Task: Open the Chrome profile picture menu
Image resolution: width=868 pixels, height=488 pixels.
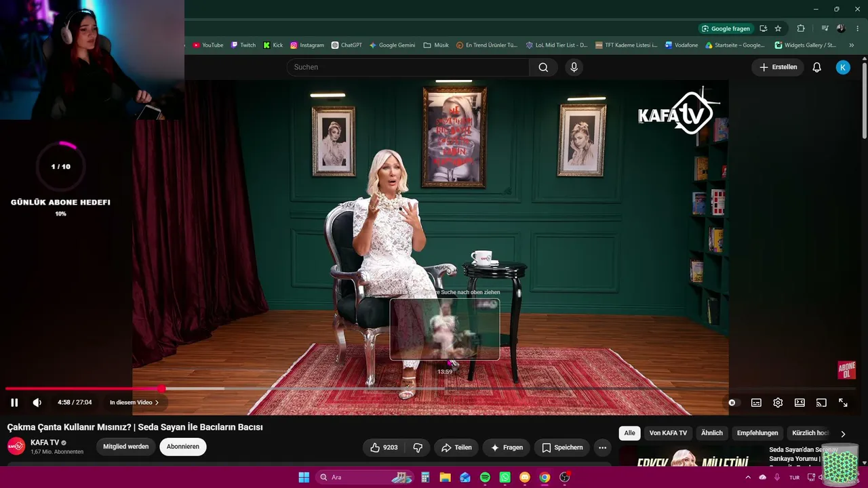Action: (x=841, y=28)
